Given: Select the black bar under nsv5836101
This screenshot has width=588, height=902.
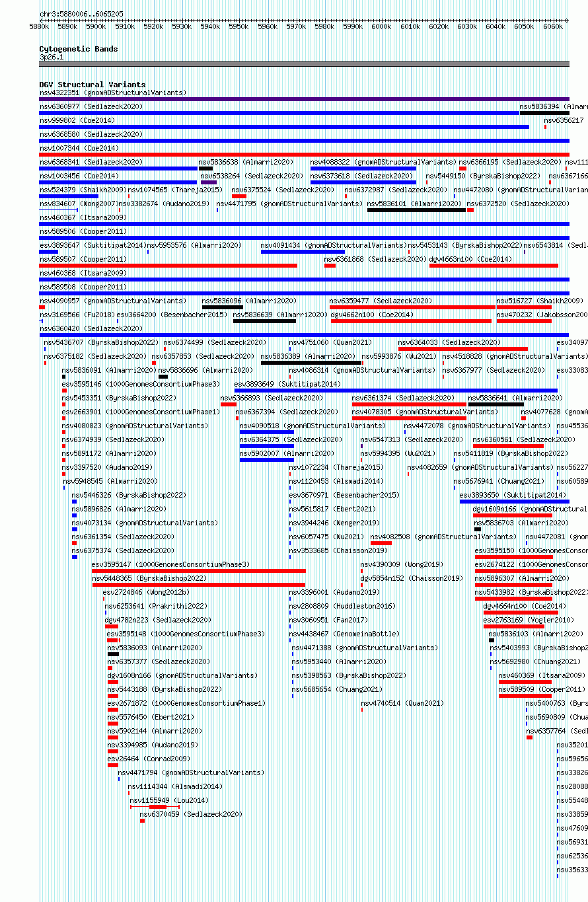Looking at the screenshot, I should (416, 210).
